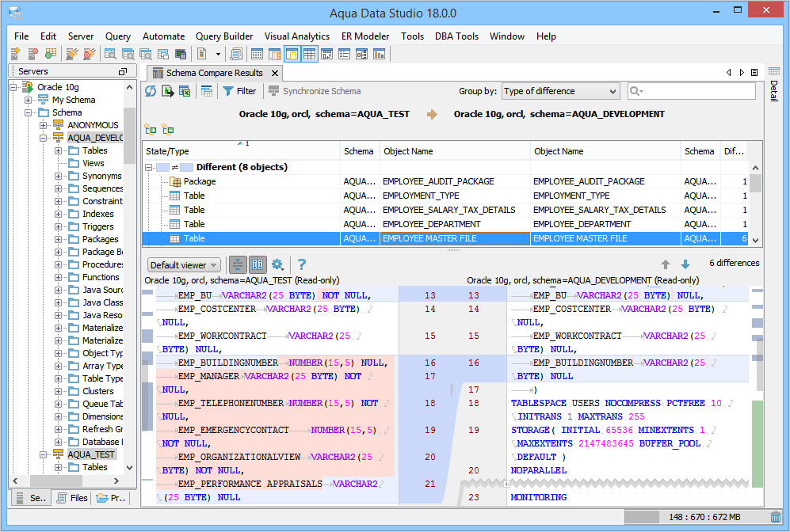Image resolution: width=790 pixels, height=532 pixels.
Task: Toggle the inline diff view button
Action: [238, 264]
